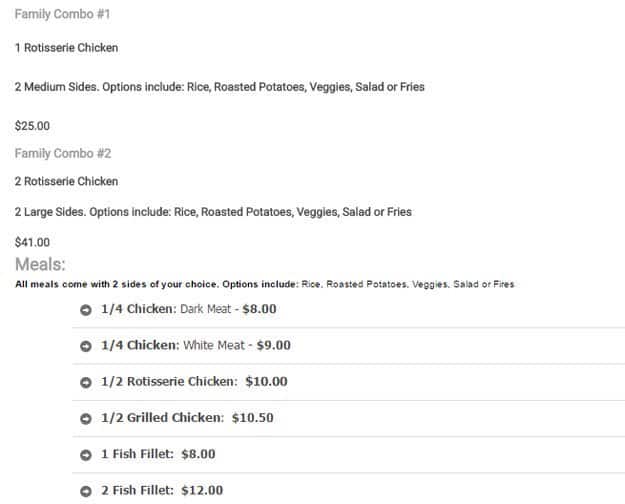Select the Family Combo #1 heading

[62, 15]
